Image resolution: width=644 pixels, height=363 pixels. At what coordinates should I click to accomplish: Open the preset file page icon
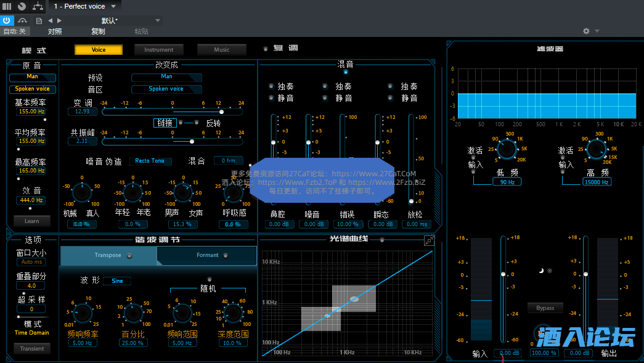click(39, 20)
